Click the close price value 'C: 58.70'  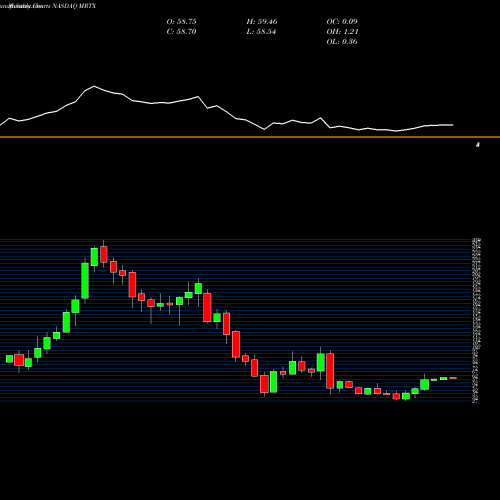click(x=181, y=32)
